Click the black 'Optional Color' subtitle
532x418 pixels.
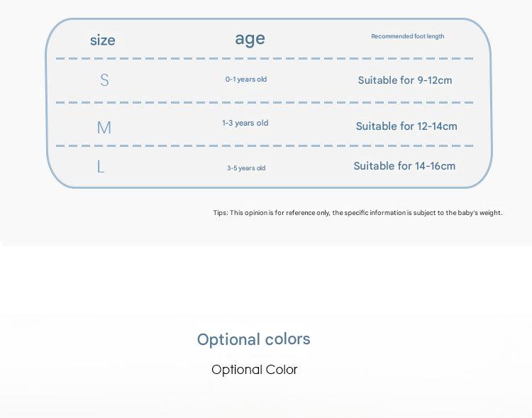coord(255,370)
